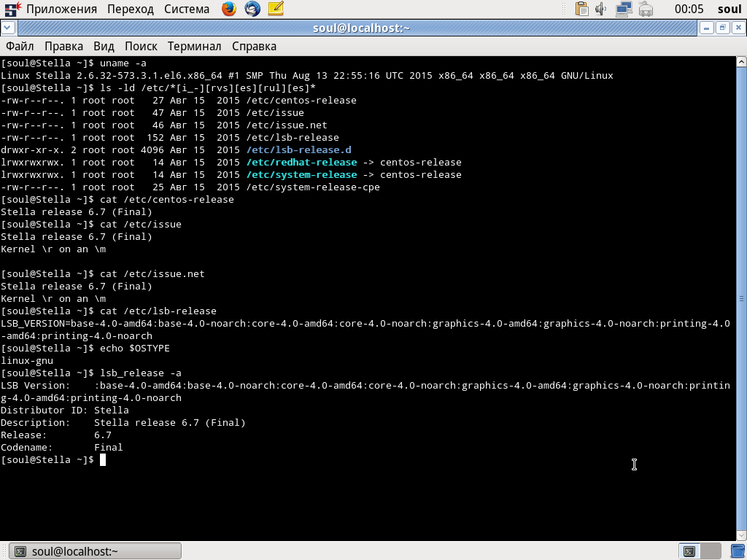This screenshot has height=560, width=747.
Task: Click '/etc/lsb-release.d' directory name
Action: (298, 150)
